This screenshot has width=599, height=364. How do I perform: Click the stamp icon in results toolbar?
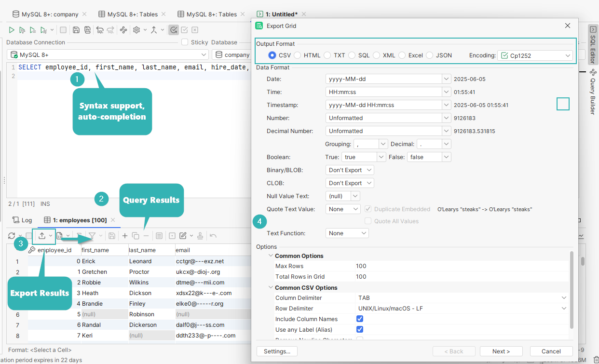click(200, 236)
